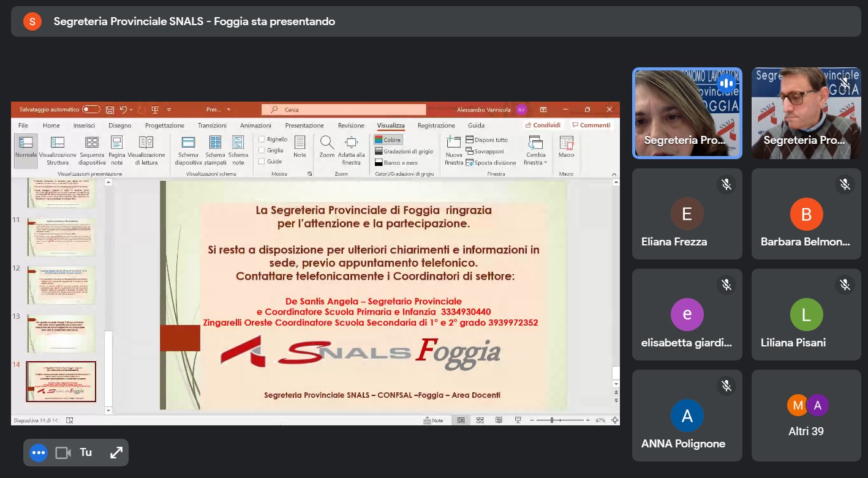Viewport: 868px width, 478px height.
Task: Click the Commenti button
Action: point(591,125)
